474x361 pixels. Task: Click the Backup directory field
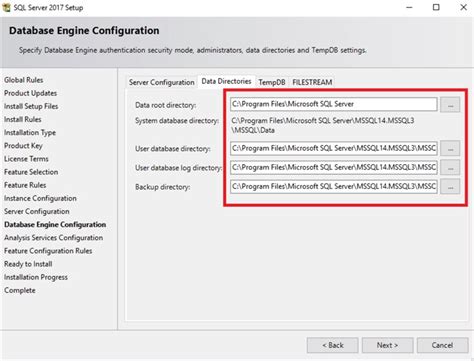coord(333,186)
